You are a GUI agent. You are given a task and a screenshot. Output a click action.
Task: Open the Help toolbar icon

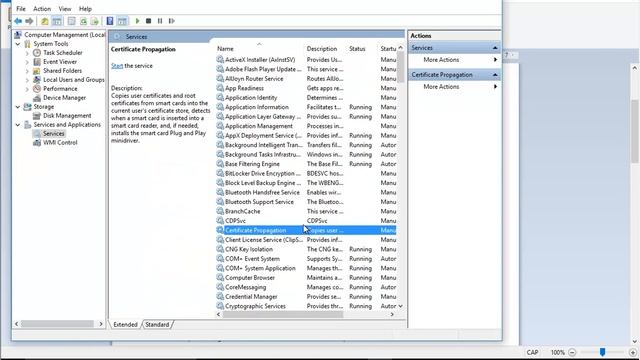[x=110, y=21]
